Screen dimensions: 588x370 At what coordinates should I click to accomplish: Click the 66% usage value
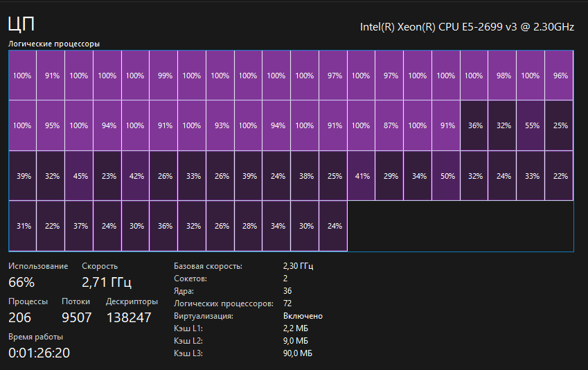(21, 282)
